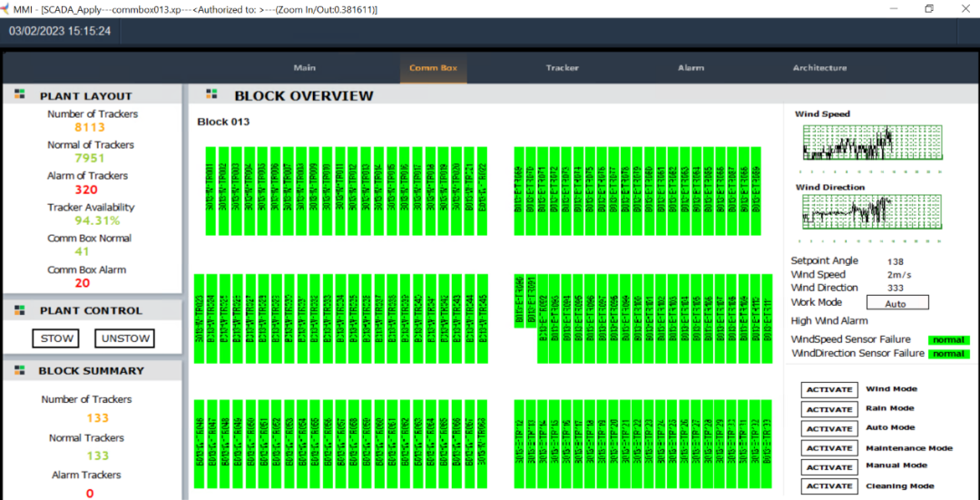Viewport: 980px width, 500px height.
Task: Click the Plant Control section icon
Action: (x=20, y=310)
